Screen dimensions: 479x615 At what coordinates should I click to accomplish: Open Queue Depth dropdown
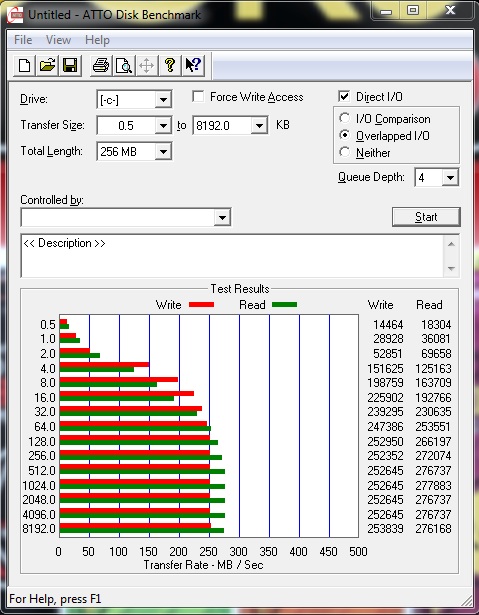click(x=450, y=178)
